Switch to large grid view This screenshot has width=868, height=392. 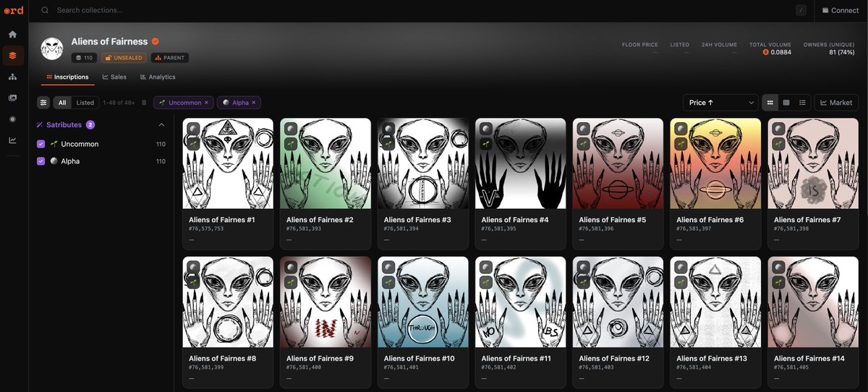(x=770, y=103)
